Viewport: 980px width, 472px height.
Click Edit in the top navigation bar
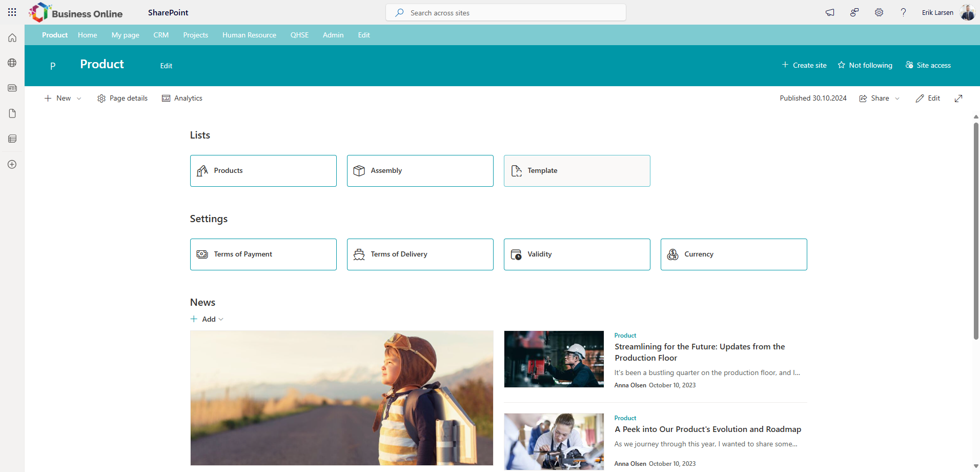364,35
